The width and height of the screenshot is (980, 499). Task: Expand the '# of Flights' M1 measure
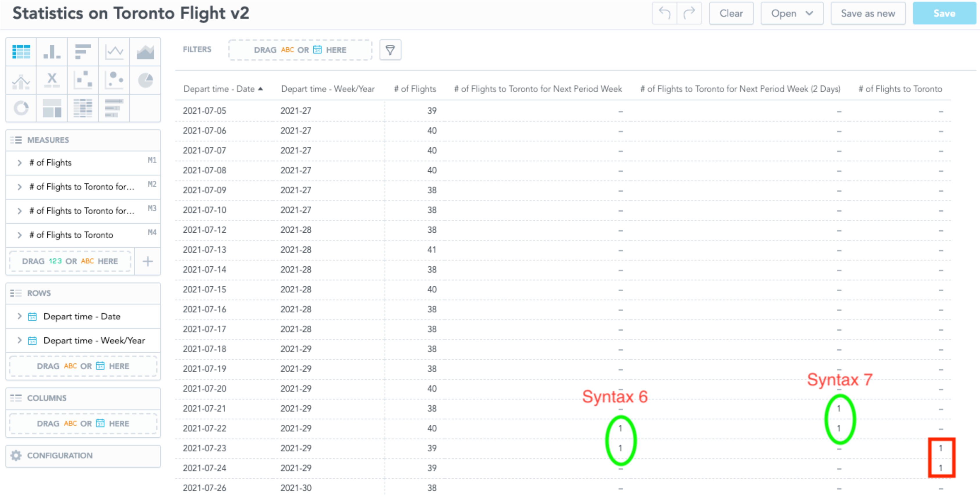(19, 163)
